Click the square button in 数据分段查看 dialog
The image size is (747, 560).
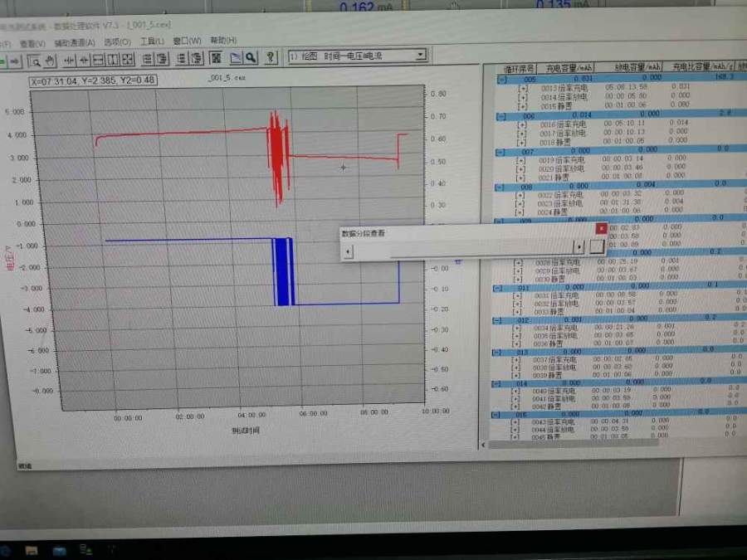(596, 246)
